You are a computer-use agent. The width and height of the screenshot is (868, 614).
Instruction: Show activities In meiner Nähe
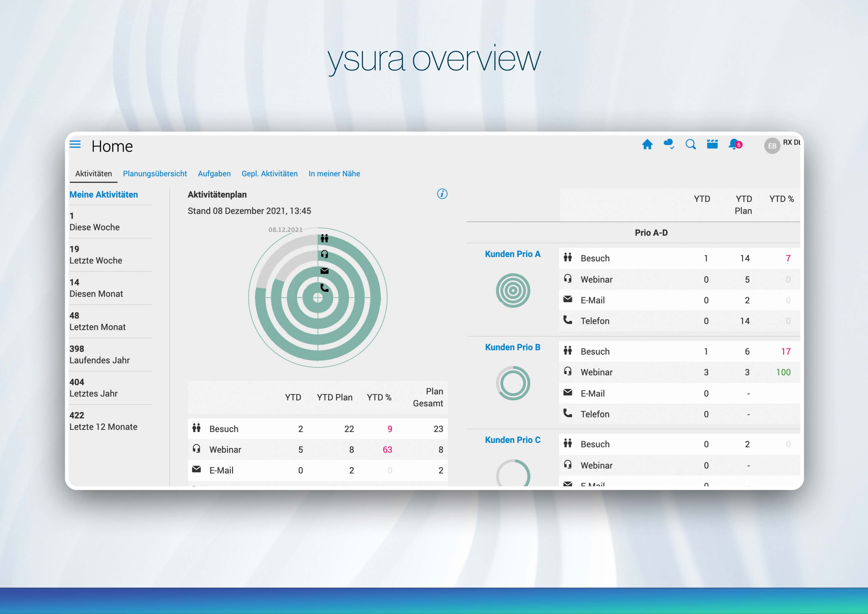coord(334,174)
